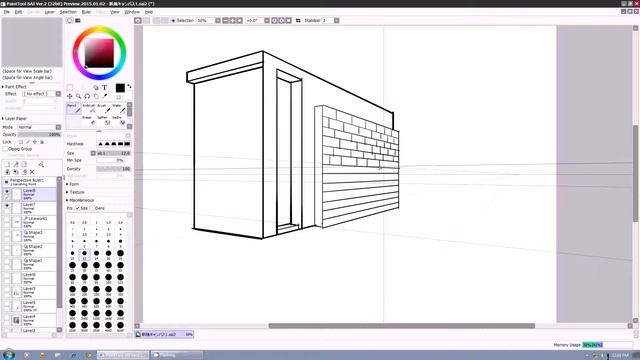This screenshot has width=640, height=360.
Task: Toggle the Clipping Group checkbox
Action: click(5, 149)
